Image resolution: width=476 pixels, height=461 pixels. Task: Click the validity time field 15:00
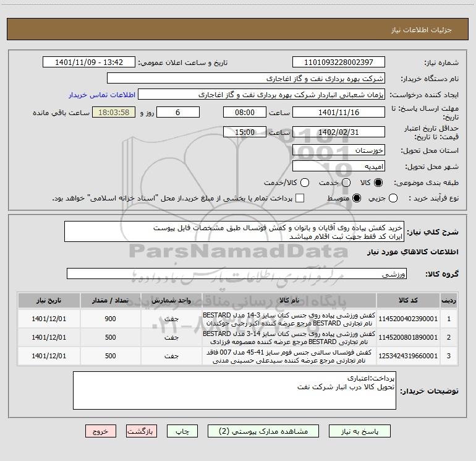[245, 132]
